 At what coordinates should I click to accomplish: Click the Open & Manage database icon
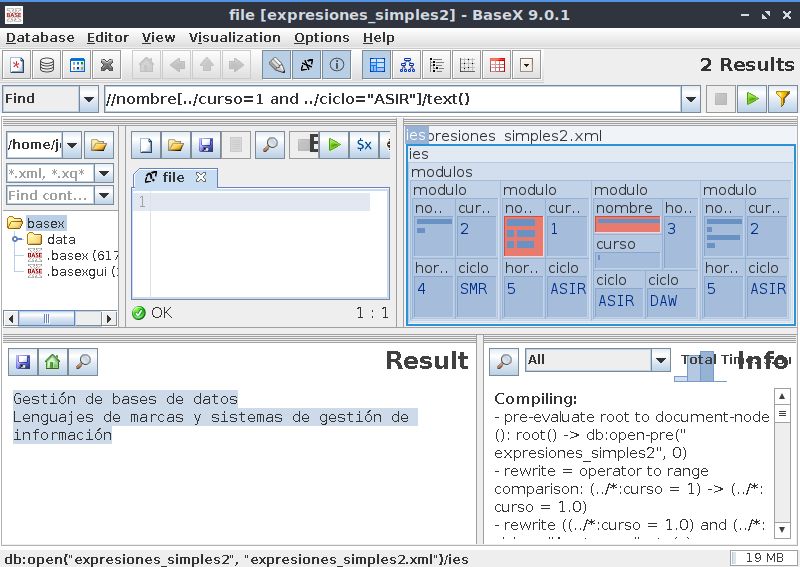click(47, 66)
